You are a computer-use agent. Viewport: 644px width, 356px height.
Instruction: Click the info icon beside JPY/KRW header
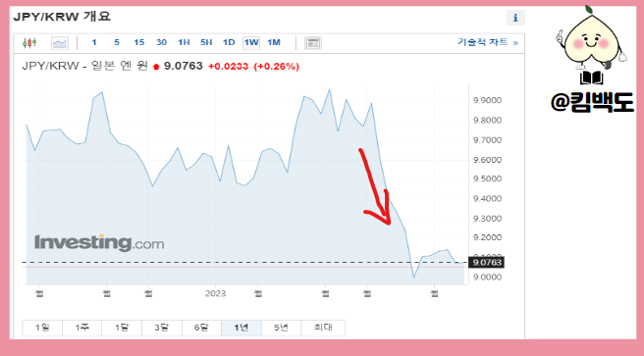515,18
